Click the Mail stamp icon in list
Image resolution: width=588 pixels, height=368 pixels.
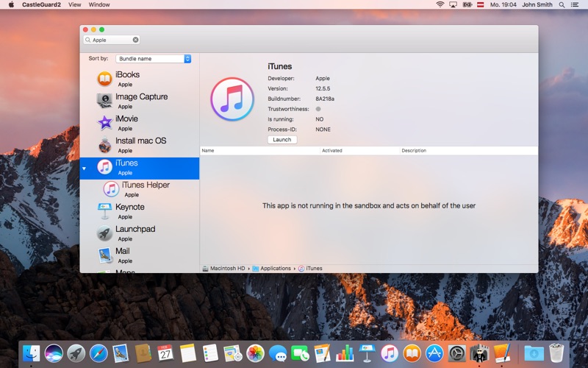(104, 255)
